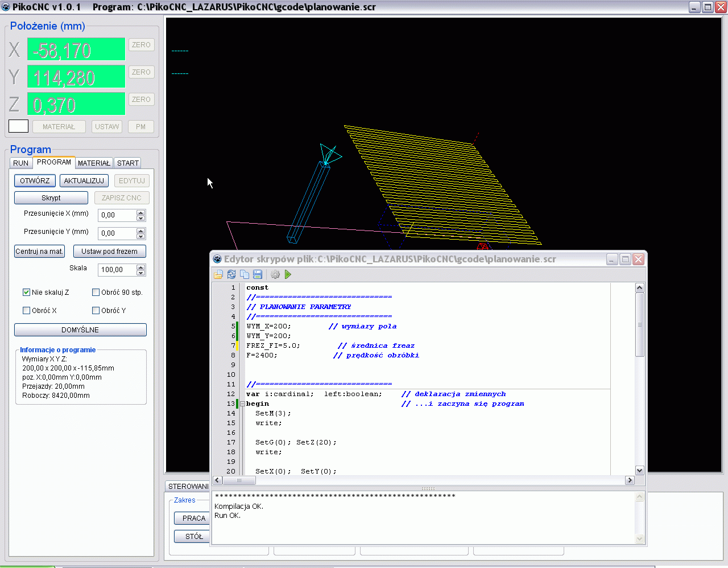The width and height of the screenshot is (728, 568).
Task: Click code line 'F=2400;'
Action: 262,355
